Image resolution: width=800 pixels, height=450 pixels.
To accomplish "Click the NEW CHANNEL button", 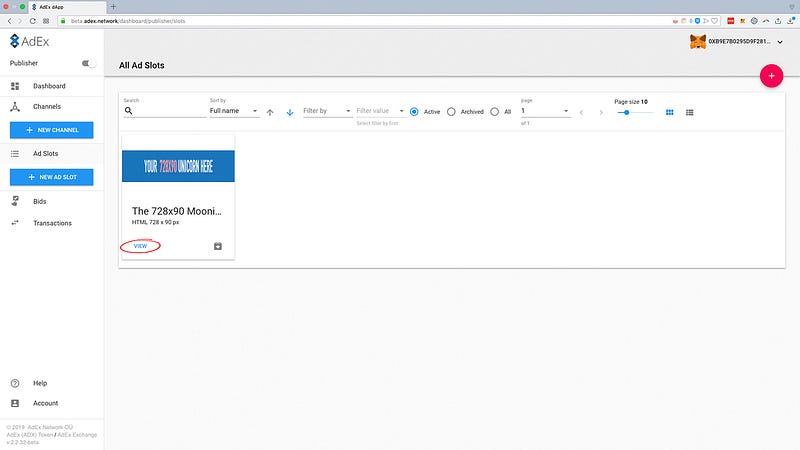I will point(52,130).
